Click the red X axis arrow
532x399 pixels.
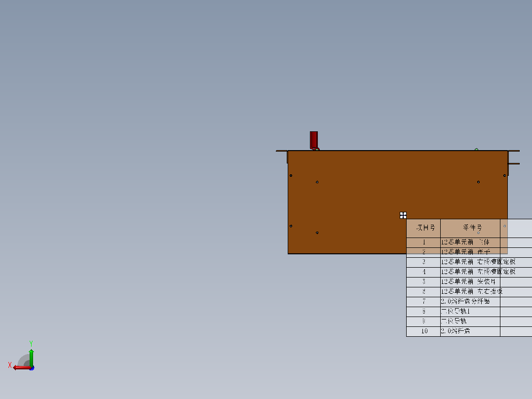(21, 367)
